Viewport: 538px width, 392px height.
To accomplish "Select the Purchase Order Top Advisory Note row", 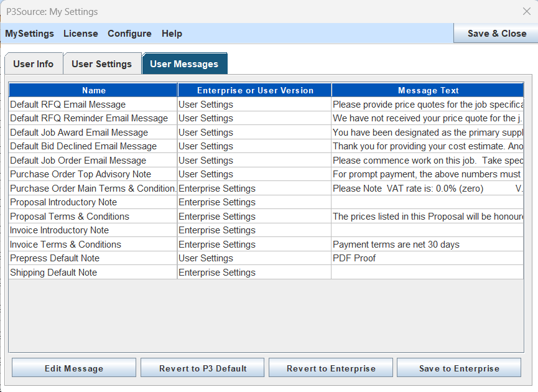I will pos(93,174).
